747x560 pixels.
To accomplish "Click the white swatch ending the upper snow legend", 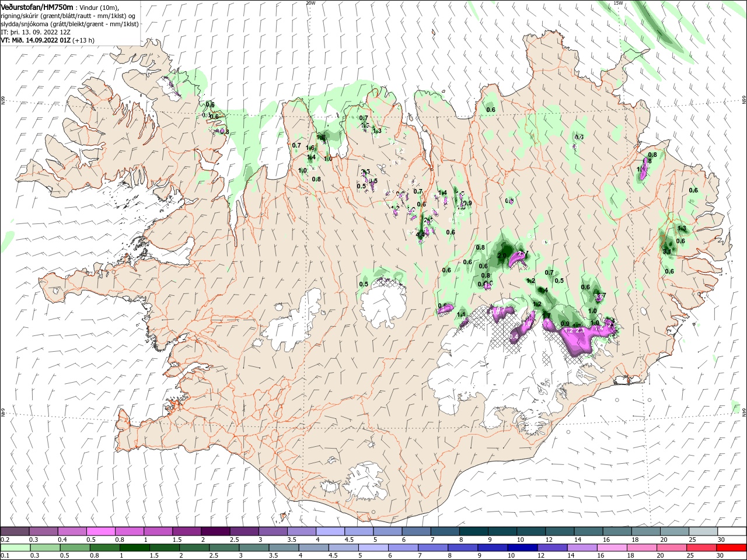I will pyautogui.click(x=731, y=531).
